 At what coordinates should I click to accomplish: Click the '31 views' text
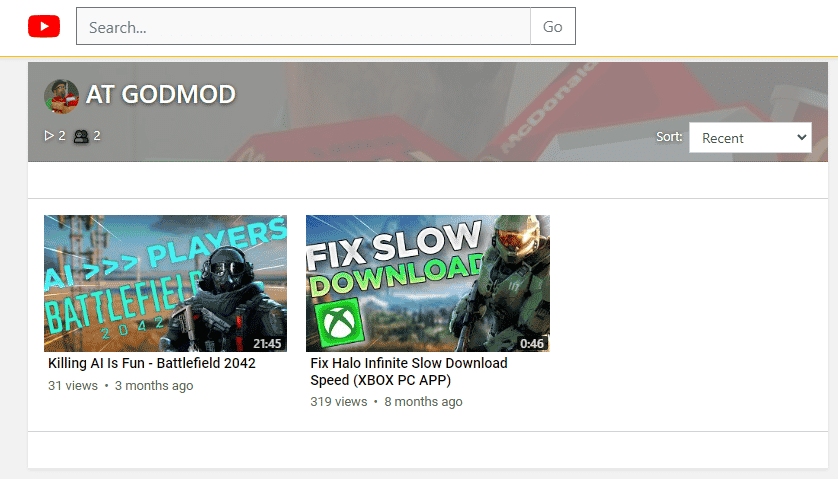point(73,386)
